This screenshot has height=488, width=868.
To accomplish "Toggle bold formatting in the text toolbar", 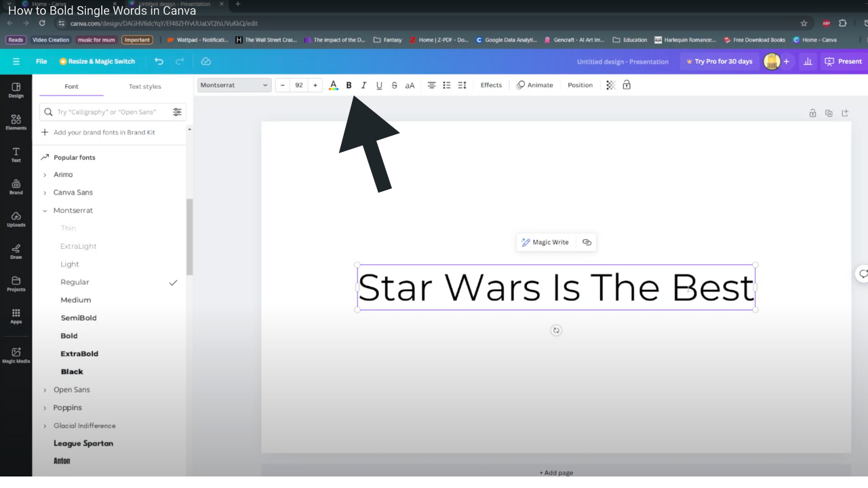I will click(349, 85).
